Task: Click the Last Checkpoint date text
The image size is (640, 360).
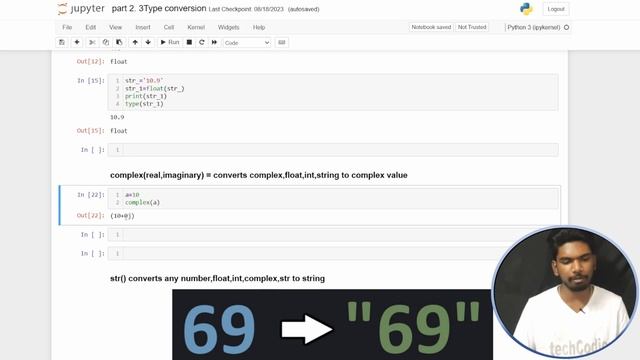Action: (x=246, y=9)
